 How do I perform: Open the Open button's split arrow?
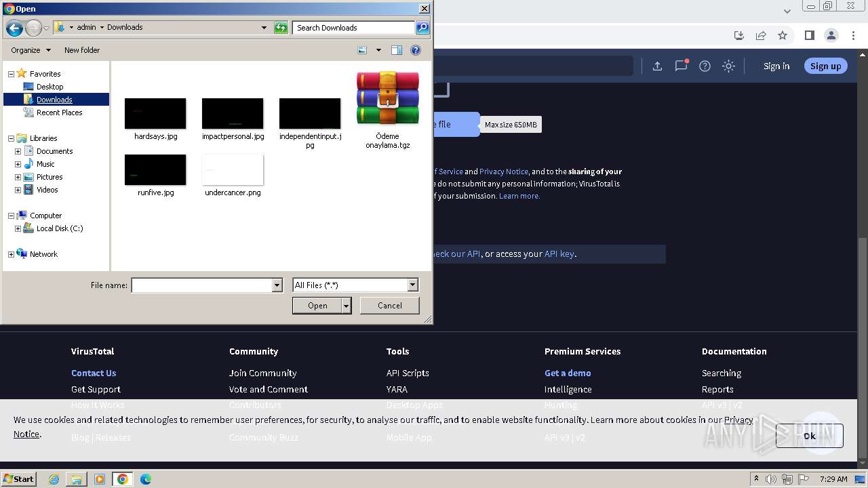coord(347,306)
